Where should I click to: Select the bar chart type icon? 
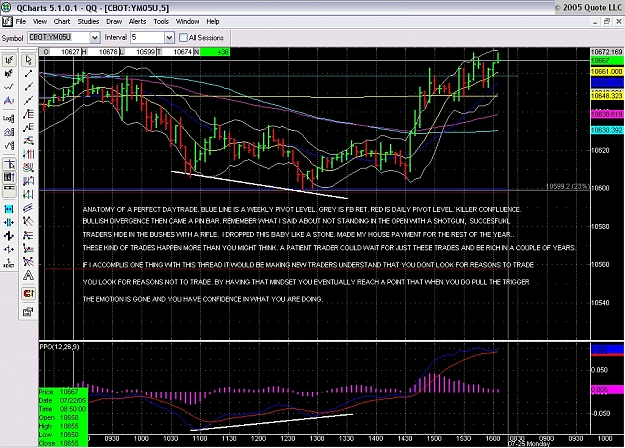tap(9, 60)
